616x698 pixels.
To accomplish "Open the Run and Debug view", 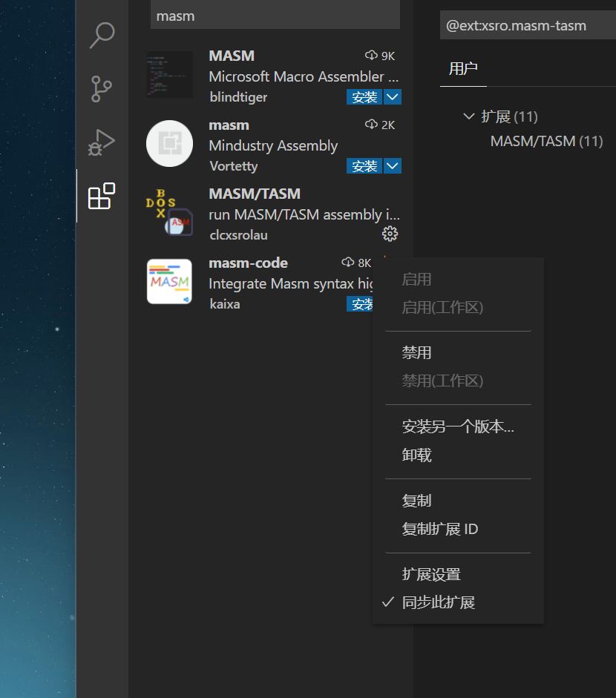I will point(102,142).
